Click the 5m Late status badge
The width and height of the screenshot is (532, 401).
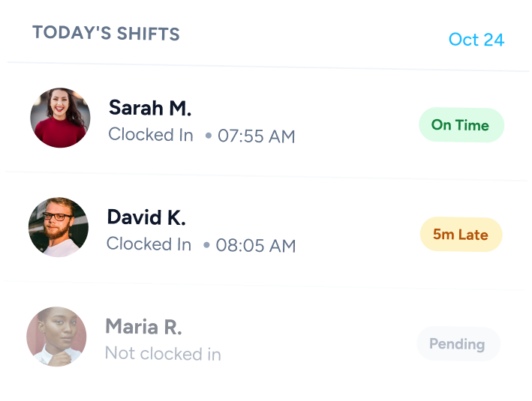[x=460, y=235]
